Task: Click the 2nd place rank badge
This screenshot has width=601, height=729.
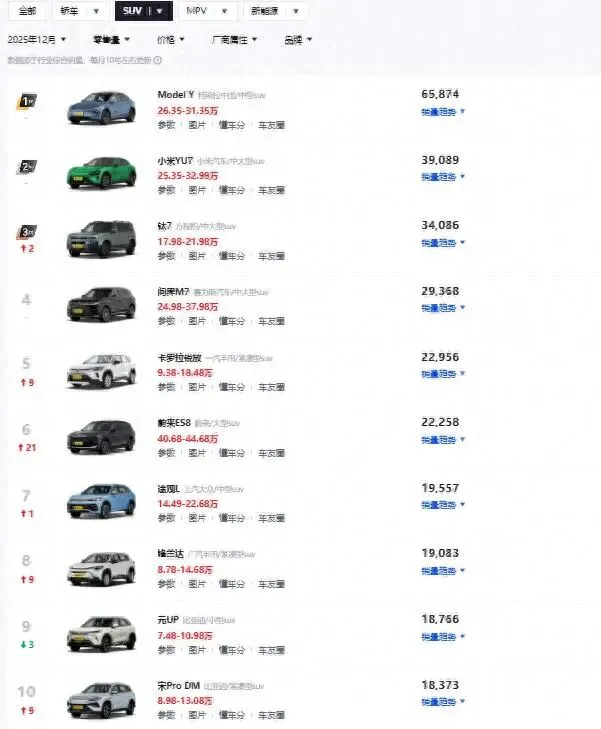Action: (27, 166)
